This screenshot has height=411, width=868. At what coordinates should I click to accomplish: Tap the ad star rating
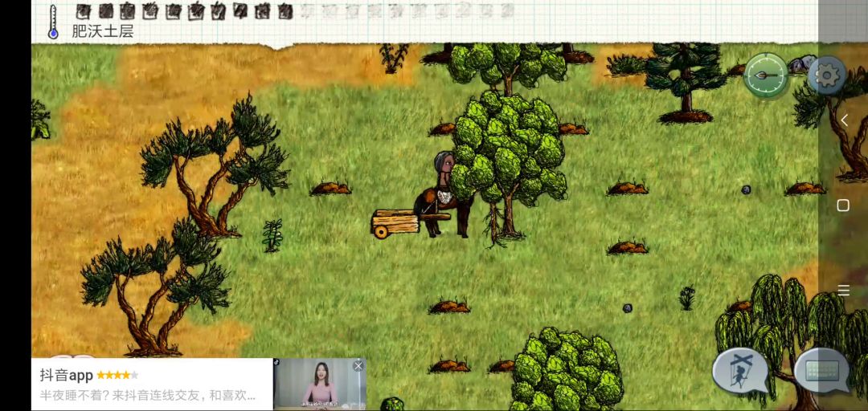click(x=117, y=375)
